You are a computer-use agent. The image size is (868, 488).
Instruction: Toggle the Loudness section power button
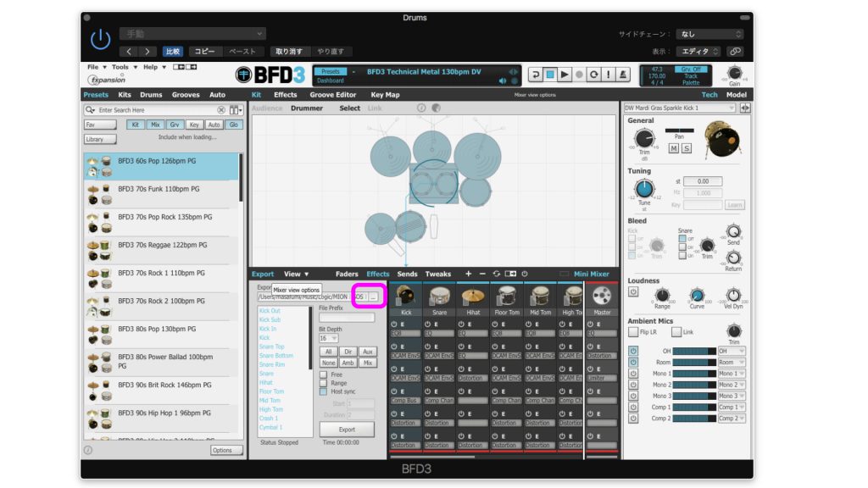[x=633, y=291]
